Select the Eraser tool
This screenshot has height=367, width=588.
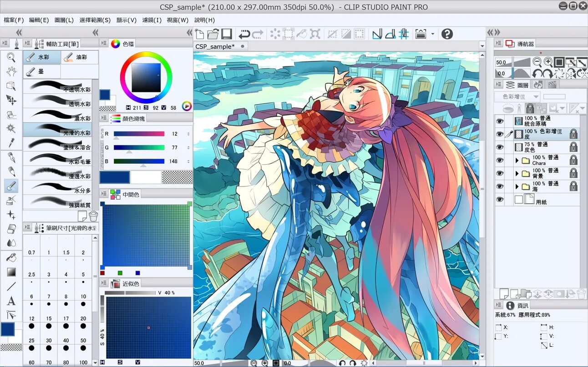pyautogui.click(x=11, y=229)
